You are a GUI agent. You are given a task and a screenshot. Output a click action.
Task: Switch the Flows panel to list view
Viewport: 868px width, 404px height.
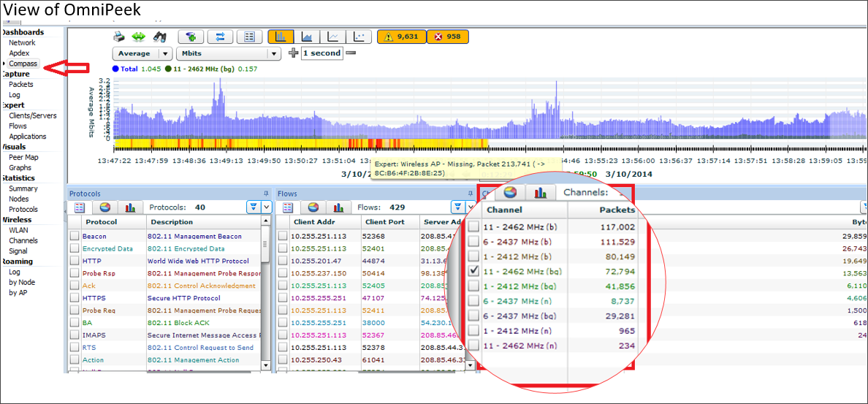tap(287, 207)
